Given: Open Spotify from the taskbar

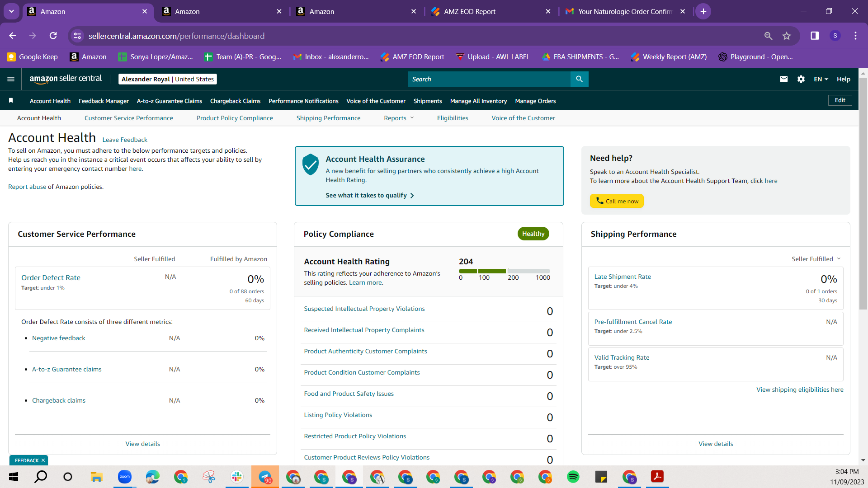Looking at the screenshot, I should [573, 477].
